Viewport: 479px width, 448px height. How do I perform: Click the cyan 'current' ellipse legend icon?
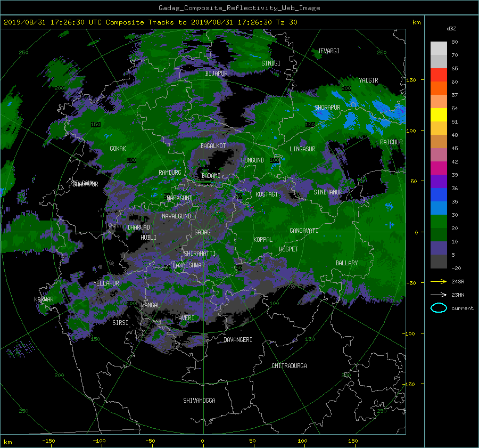[x=439, y=308]
